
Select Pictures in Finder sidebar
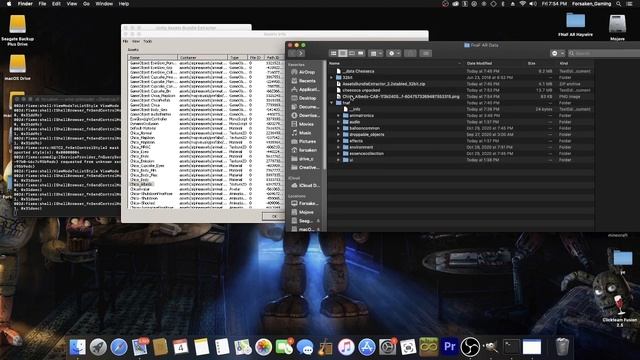click(x=306, y=141)
